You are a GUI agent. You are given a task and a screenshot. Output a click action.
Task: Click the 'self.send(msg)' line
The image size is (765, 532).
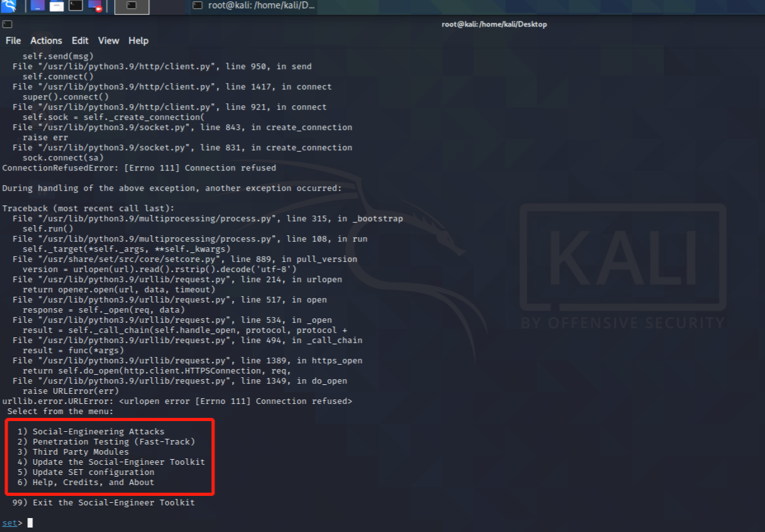[x=58, y=56]
